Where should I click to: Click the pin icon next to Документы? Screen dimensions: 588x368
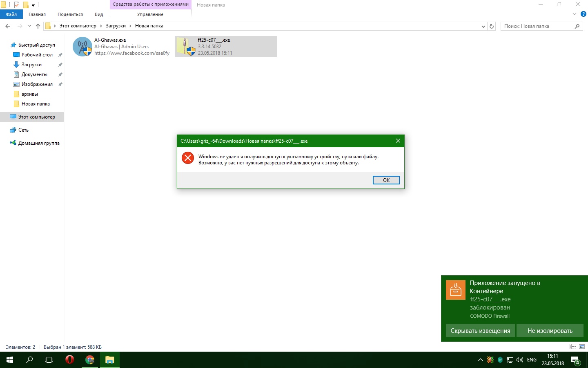coord(60,74)
